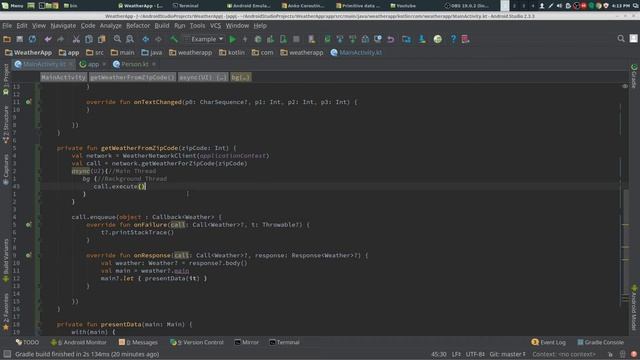Click the override gutter icon beside onFailure

(x=28, y=224)
